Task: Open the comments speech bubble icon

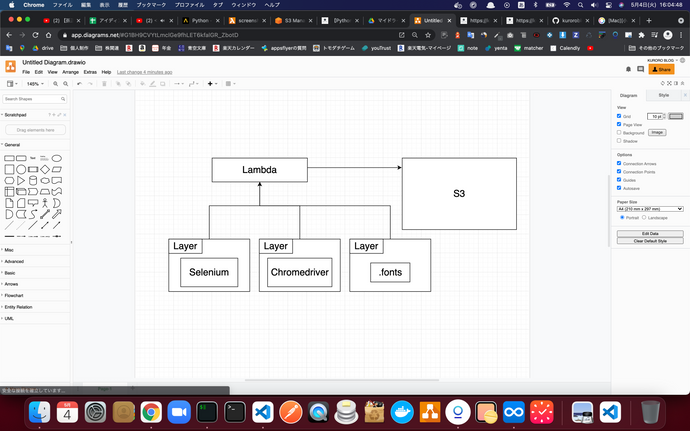Action: [641, 69]
